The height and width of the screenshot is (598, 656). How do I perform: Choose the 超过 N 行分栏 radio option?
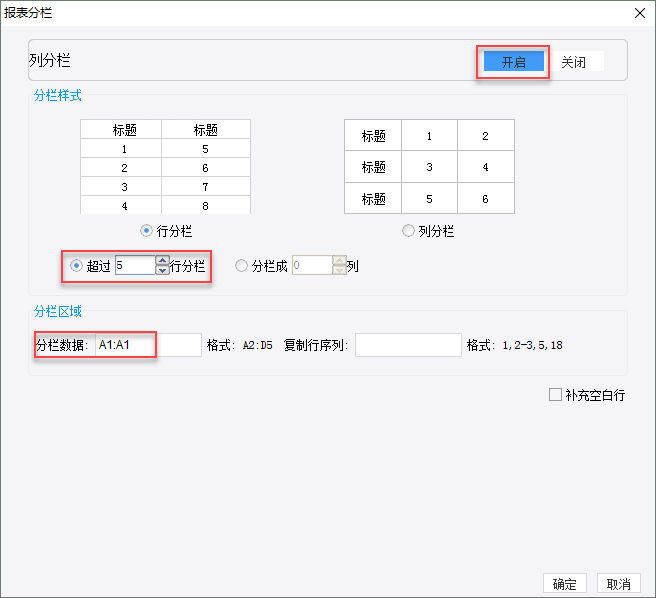click(76, 266)
